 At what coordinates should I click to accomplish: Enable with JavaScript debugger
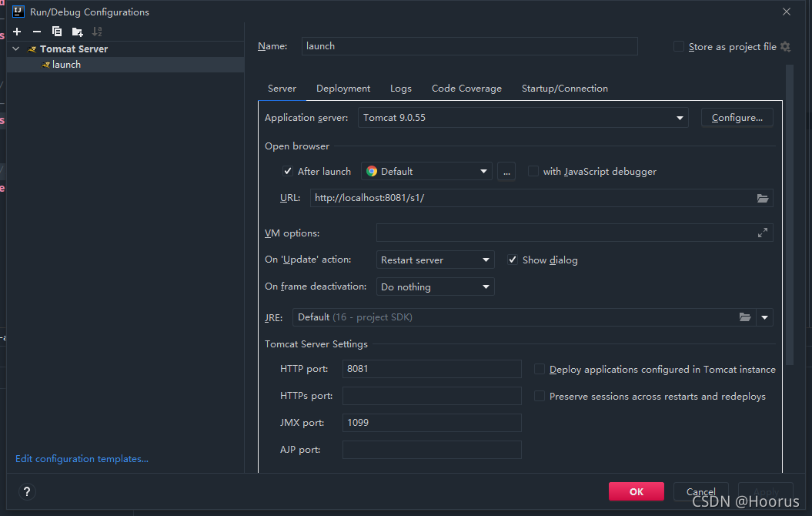533,171
